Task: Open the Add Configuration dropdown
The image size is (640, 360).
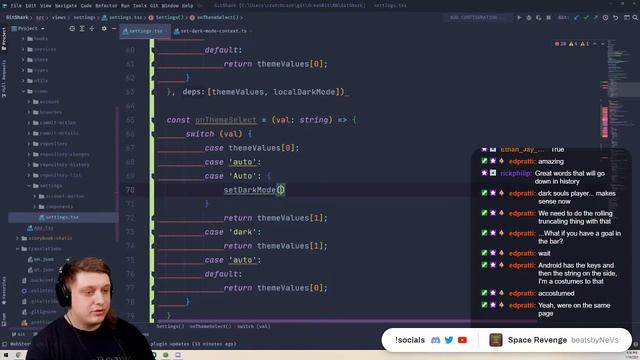Action: point(477,18)
